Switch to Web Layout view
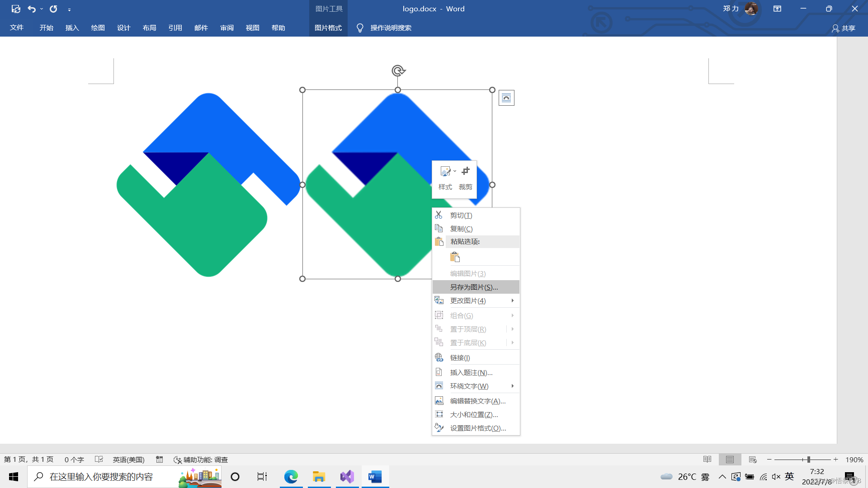Viewport: 868px width, 488px height. coord(753,460)
